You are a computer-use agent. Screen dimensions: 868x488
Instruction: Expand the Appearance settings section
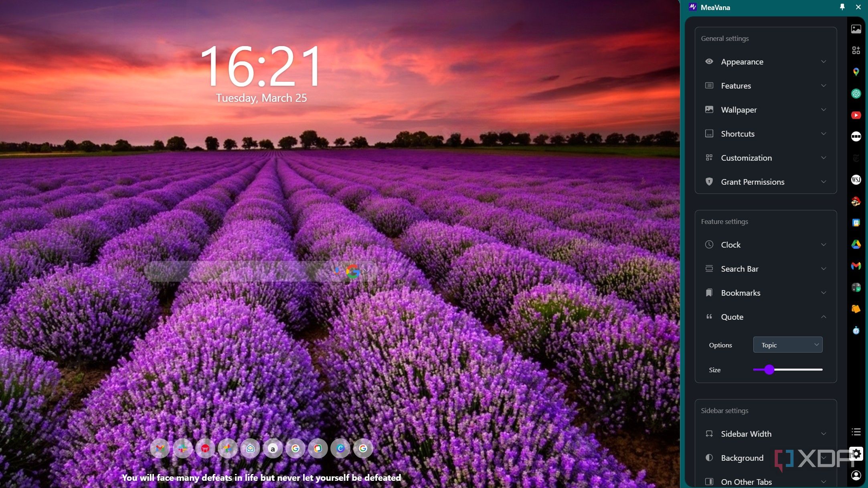[765, 62]
